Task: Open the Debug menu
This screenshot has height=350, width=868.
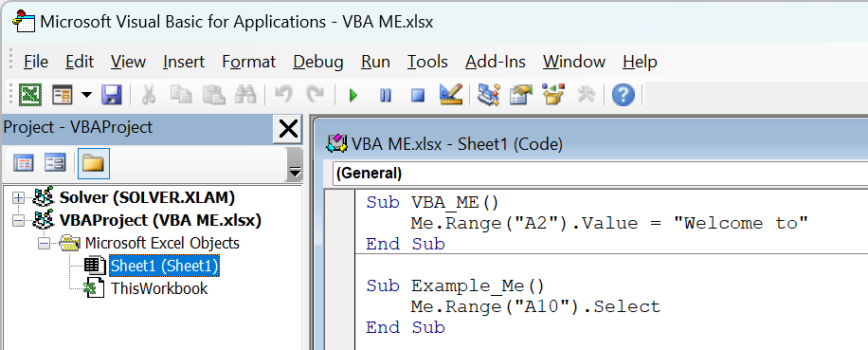Action: [318, 62]
